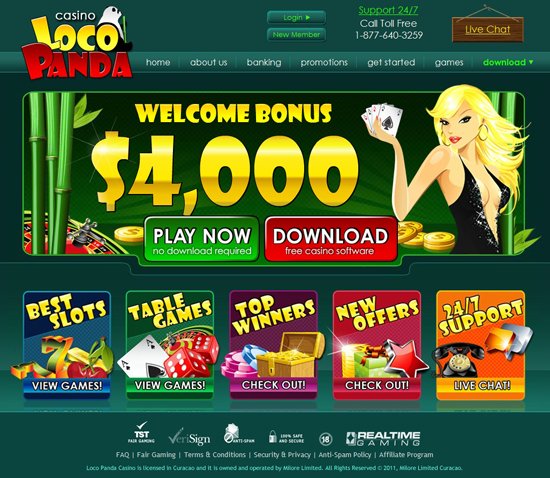Open the promotions menu item
The image size is (550, 478).
click(x=324, y=62)
